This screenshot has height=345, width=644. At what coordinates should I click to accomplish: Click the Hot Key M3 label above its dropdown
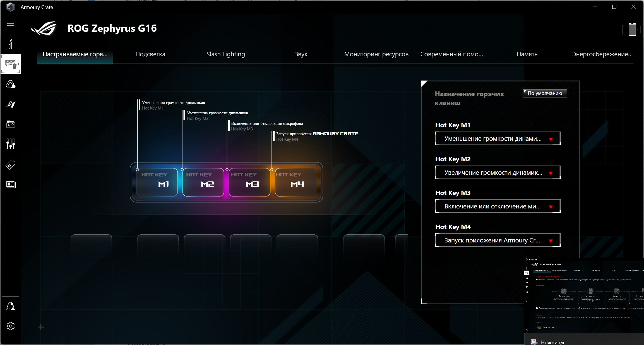453,193
